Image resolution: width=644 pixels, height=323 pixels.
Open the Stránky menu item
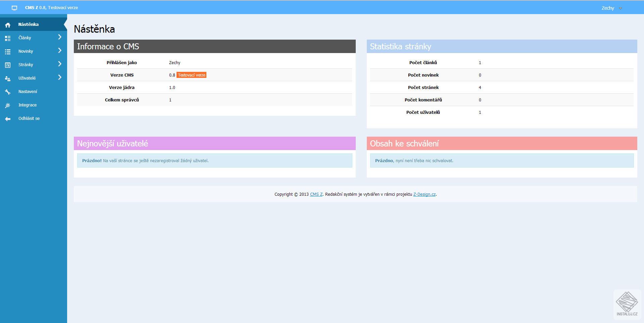(34, 64)
